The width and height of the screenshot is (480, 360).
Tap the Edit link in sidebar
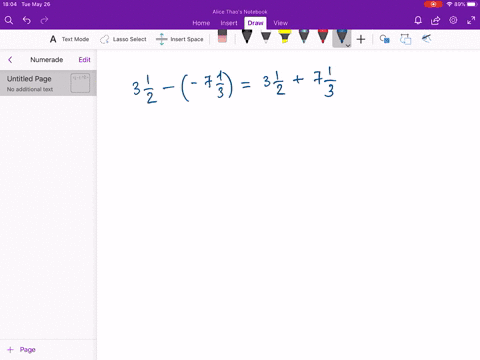84,60
